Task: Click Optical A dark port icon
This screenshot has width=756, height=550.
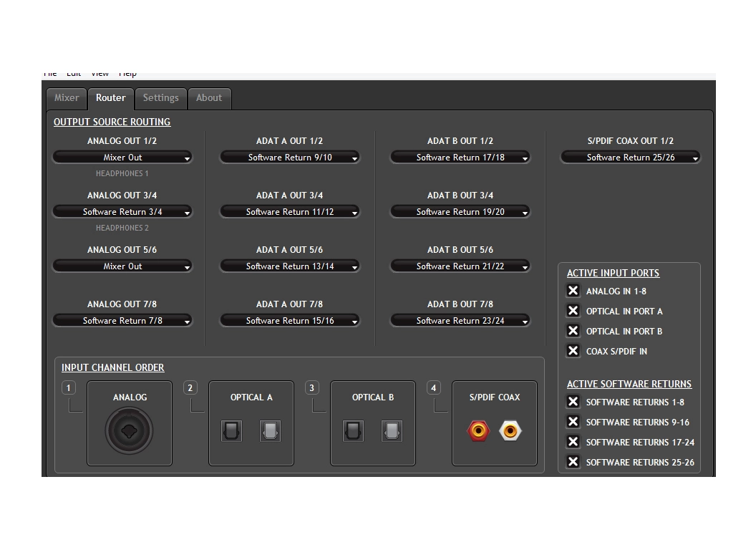Action: pyautogui.click(x=231, y=431)
